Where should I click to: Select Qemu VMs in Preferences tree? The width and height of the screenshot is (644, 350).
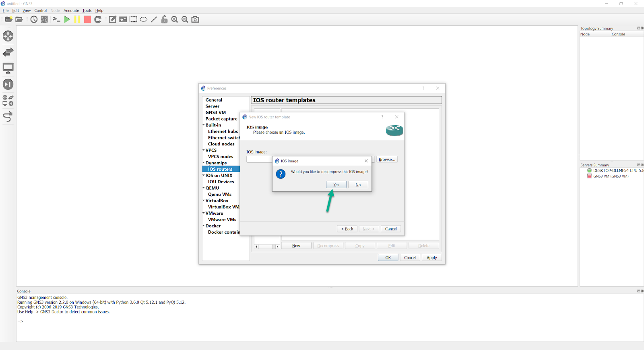[220, 195]
